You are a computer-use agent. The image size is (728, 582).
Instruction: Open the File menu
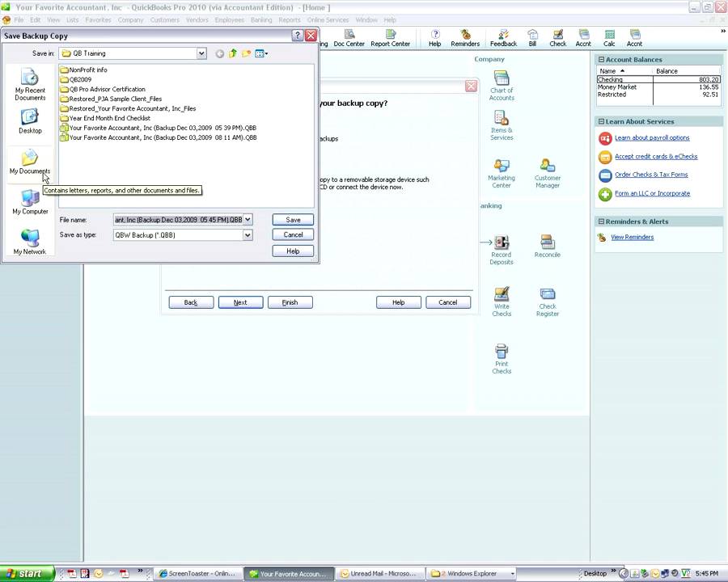click(19, 20)
